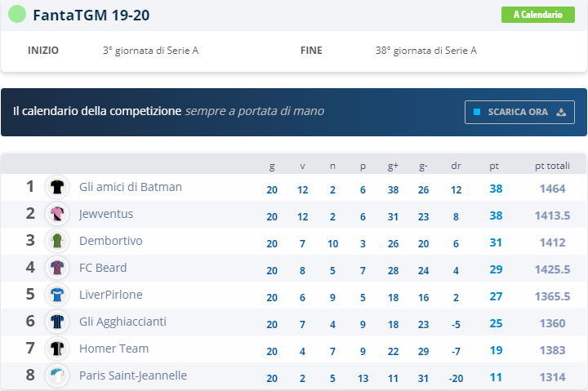
Task: Open the Paris Saint-Jeannelle team link
Action: 133,375
